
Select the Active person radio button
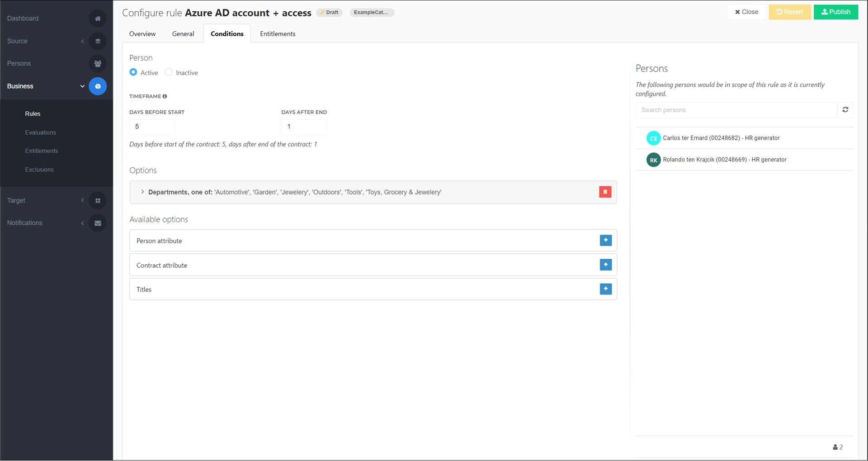133,72
